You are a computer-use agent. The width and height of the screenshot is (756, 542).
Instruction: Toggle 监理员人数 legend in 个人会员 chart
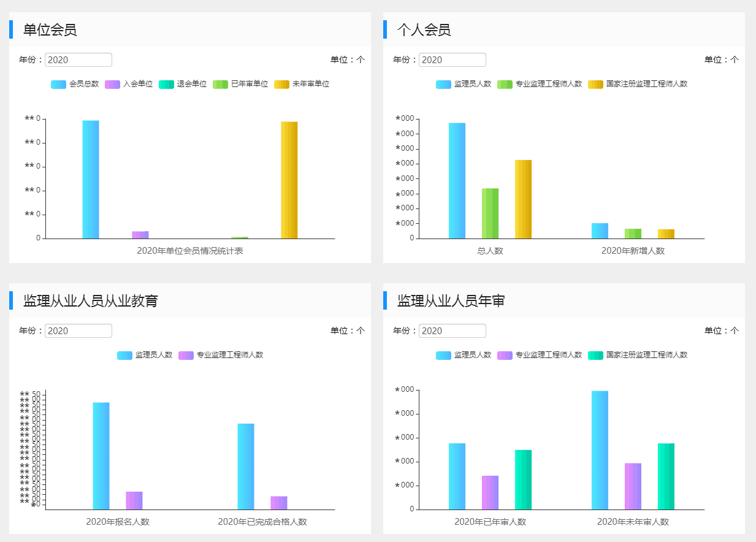pos(464,84)
